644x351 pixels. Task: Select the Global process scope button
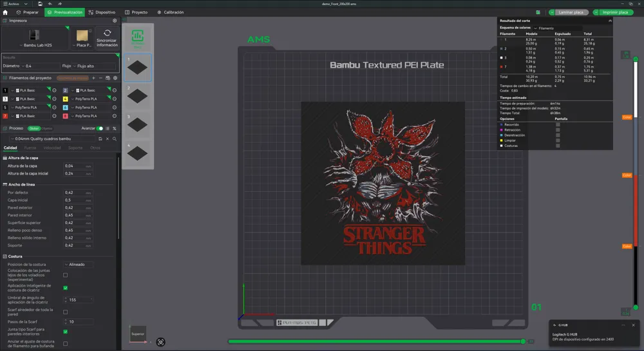coord(34,129)
